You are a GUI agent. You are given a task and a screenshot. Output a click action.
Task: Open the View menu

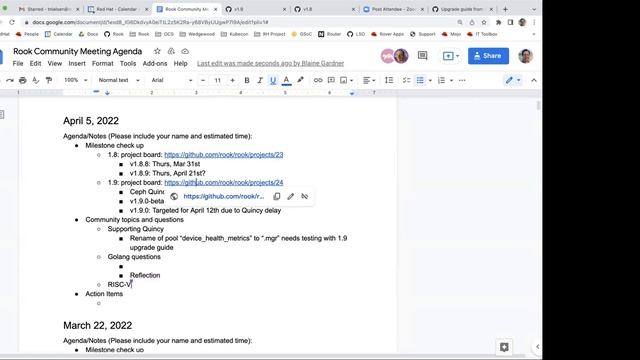tap(55, 63)
